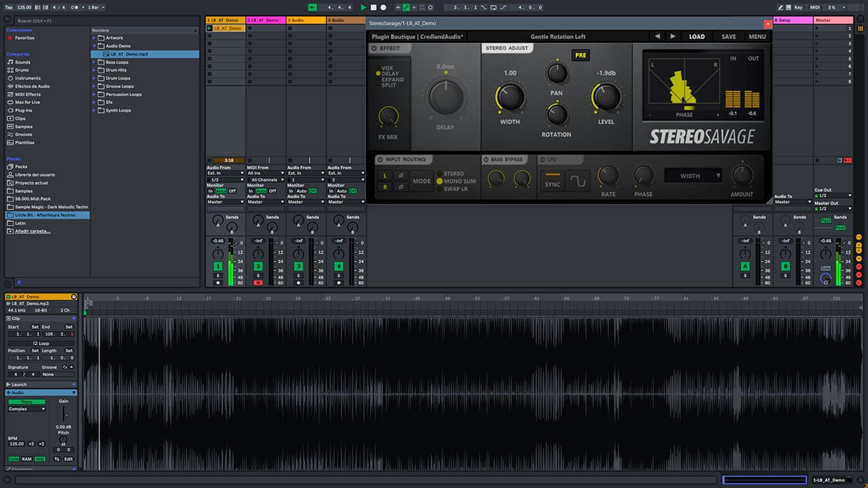Launch the LB_AT_Demo clip play triangle

(x=210, y=28)
